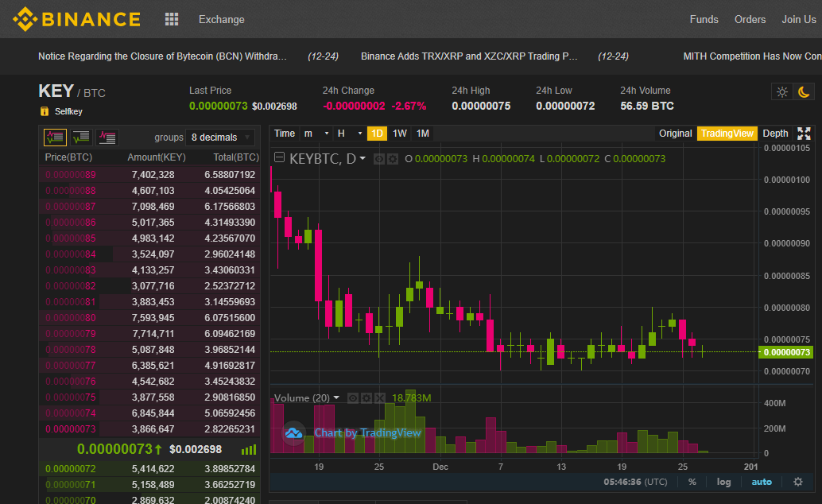Select the 1W chart interval
The height and width of the screenshot is (504, 822).
pyautogui.click(x=399, y=134)
